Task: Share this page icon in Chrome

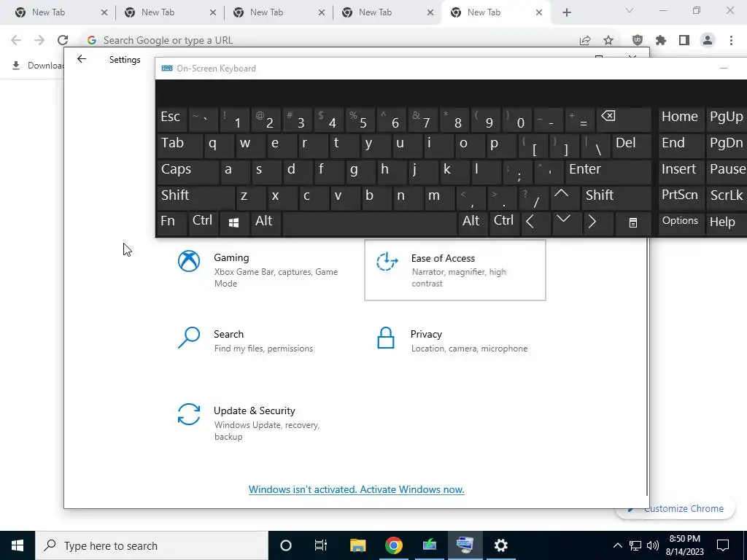Action: coord(585,41)
